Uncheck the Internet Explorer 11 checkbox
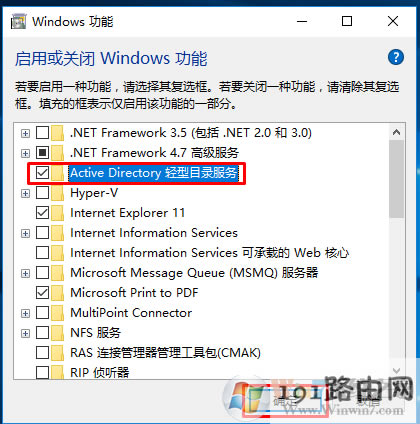 [42, 213]
